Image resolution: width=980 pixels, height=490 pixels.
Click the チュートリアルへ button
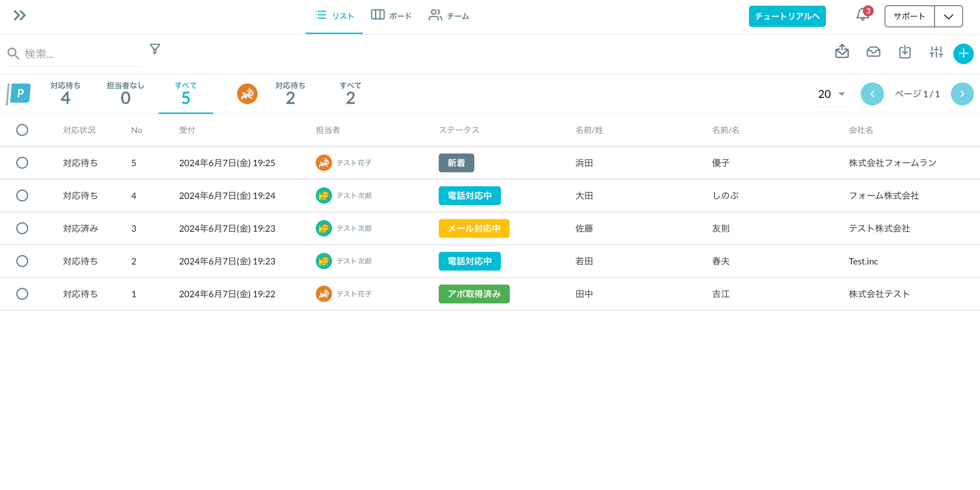pyautogui.click(x=787, y=16)
